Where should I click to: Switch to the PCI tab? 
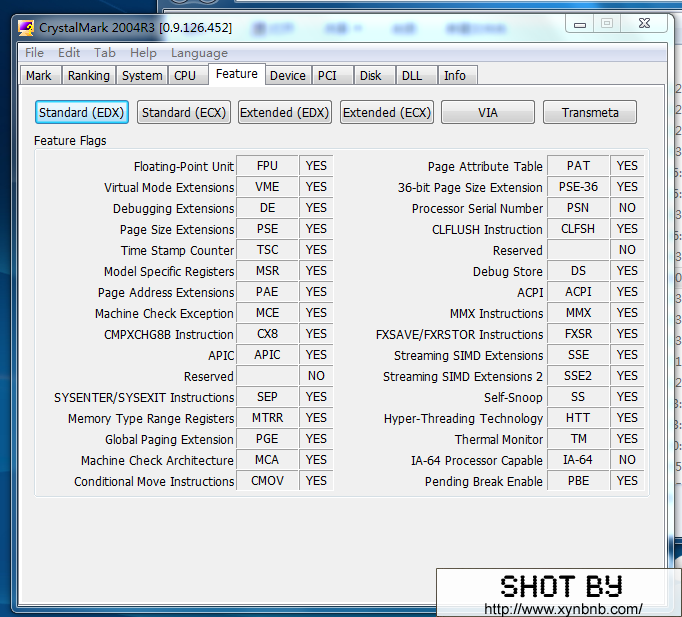(327, 76)
